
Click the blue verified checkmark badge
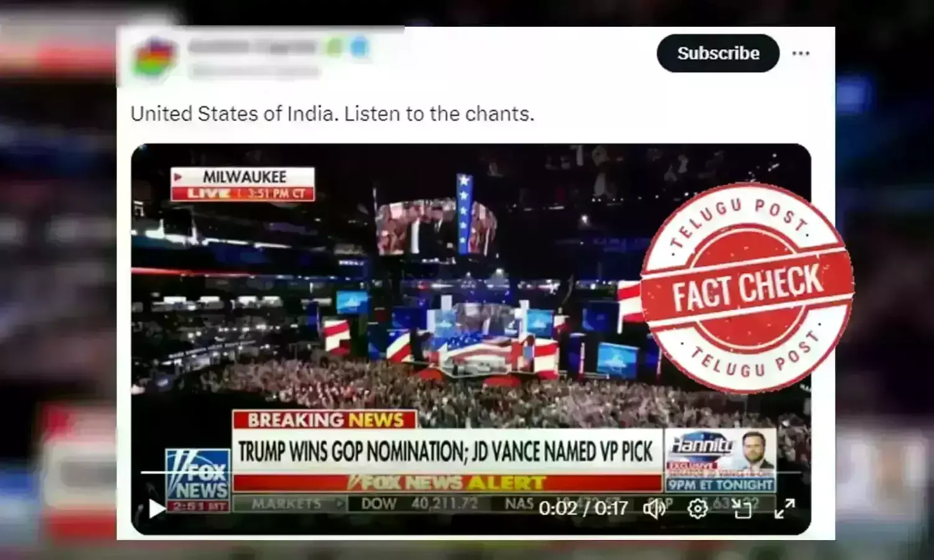point(360,47)
